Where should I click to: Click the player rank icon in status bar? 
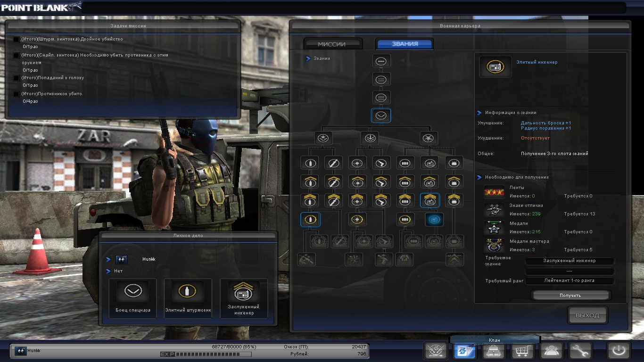coord(20,351)
